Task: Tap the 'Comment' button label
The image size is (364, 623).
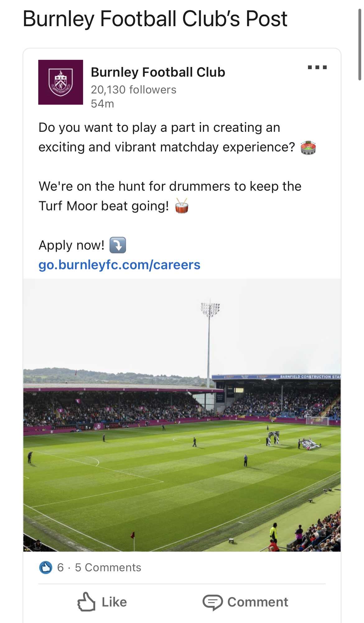Action: [258, 602]
